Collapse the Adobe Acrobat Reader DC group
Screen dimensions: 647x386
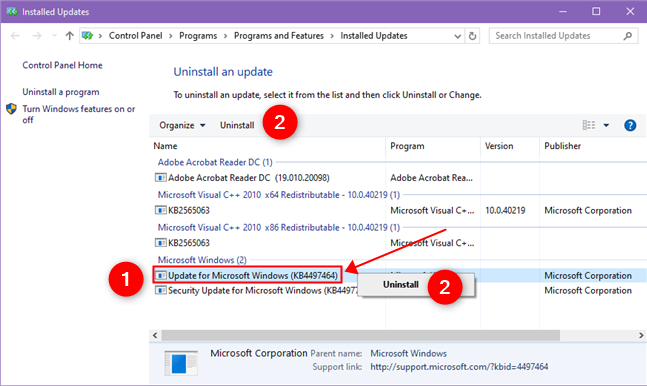[215, 162]
